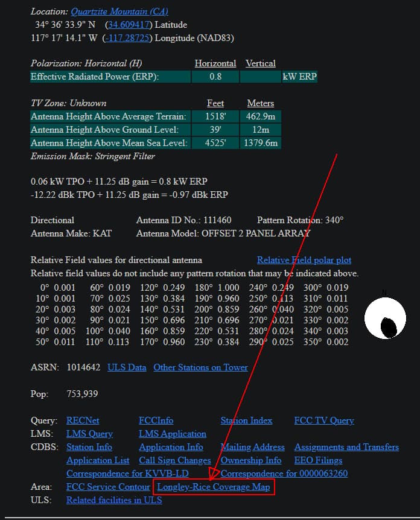
Task: Open the RECNet query link
Action: (x=83, y=420)
